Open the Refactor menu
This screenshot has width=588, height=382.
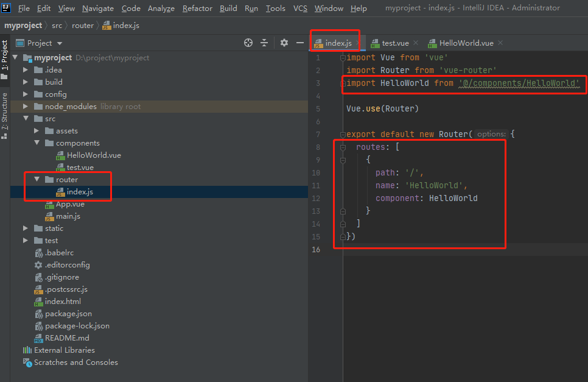[x=197, y=9]
